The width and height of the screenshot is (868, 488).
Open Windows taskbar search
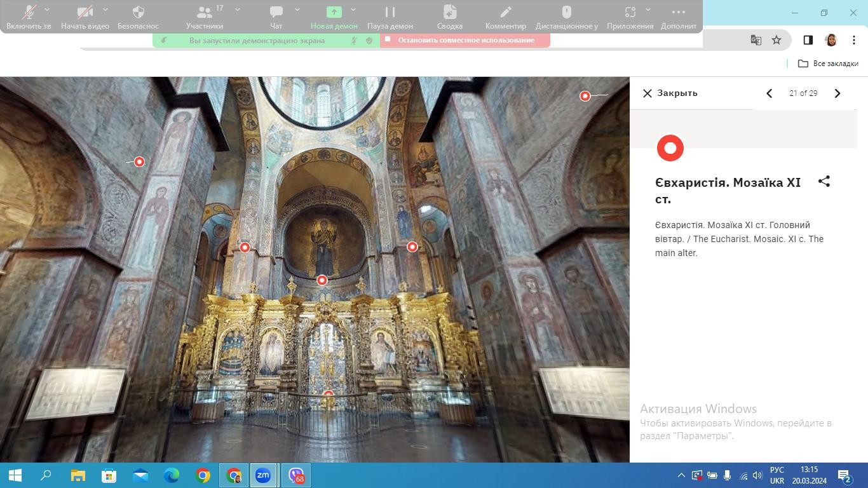(x=46, y=475)
